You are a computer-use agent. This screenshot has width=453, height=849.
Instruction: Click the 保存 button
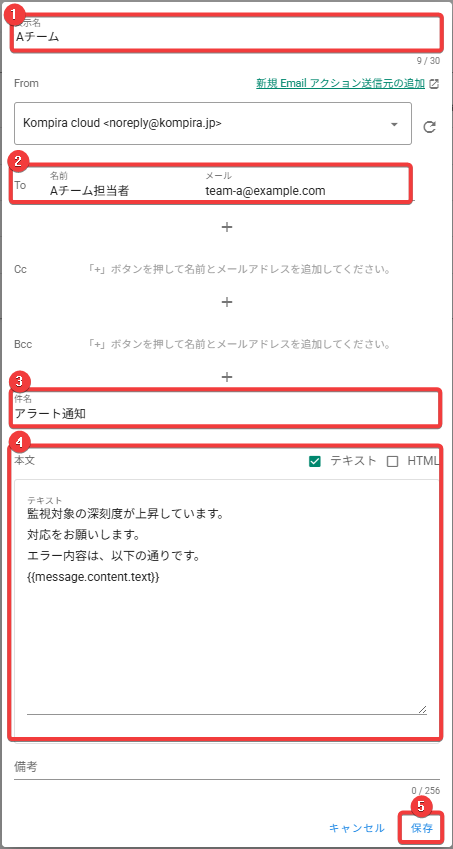tap(422, 828)
